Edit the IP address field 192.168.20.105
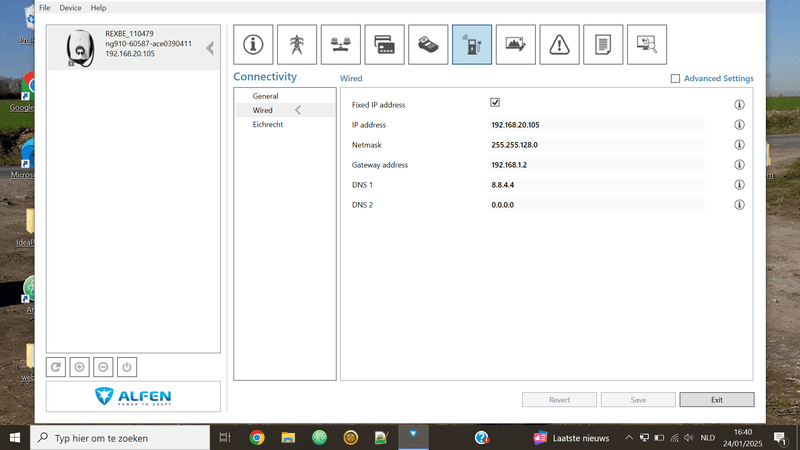Viewport: 800px width, 450px height. (597, 124)
